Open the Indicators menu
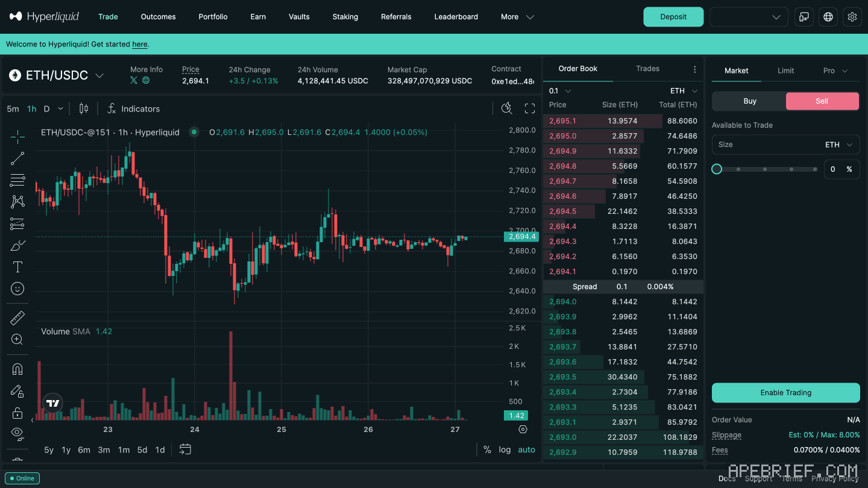The image size is (868, 488). click(134, 108)
